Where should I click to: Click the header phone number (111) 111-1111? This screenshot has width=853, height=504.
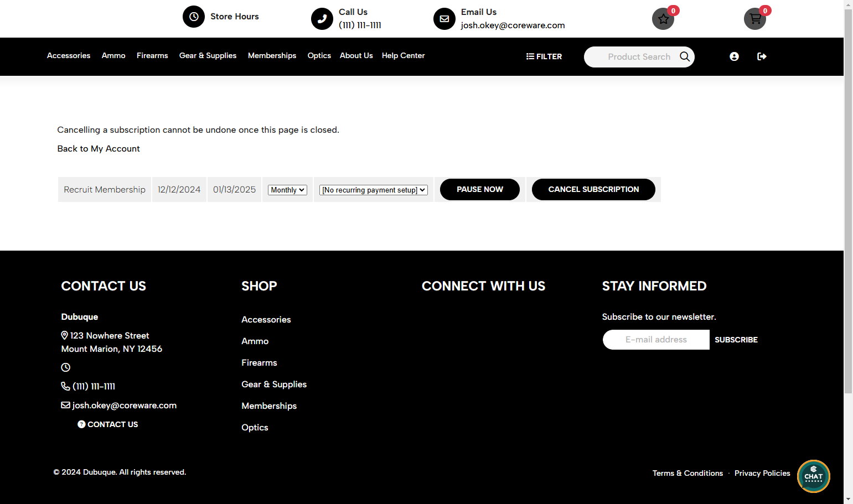(x=360, y=25)
